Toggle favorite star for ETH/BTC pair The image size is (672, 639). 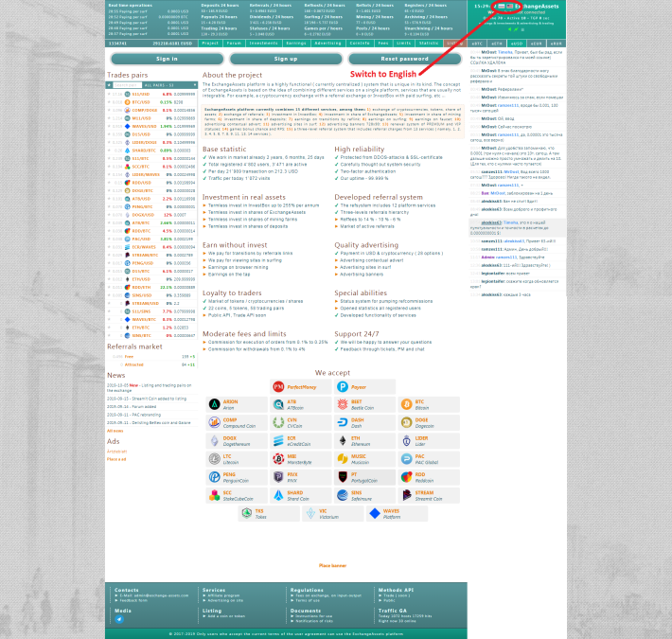[109, 328]
